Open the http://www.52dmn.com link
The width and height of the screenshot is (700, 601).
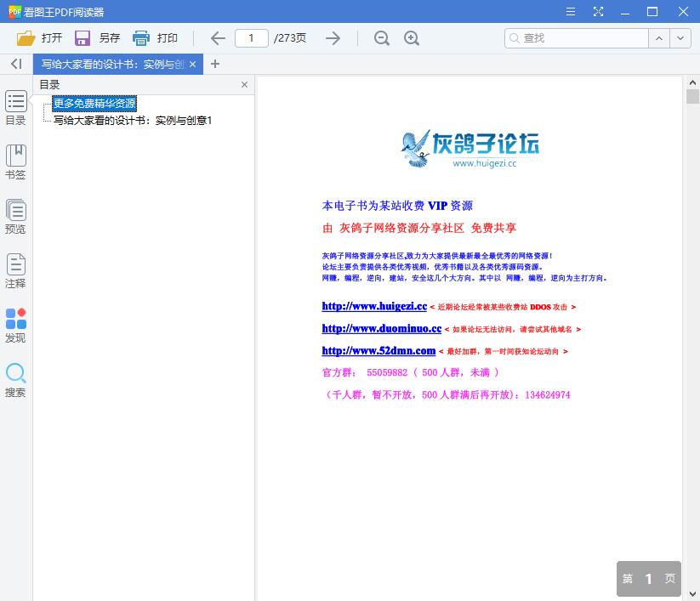coord(378,351)
